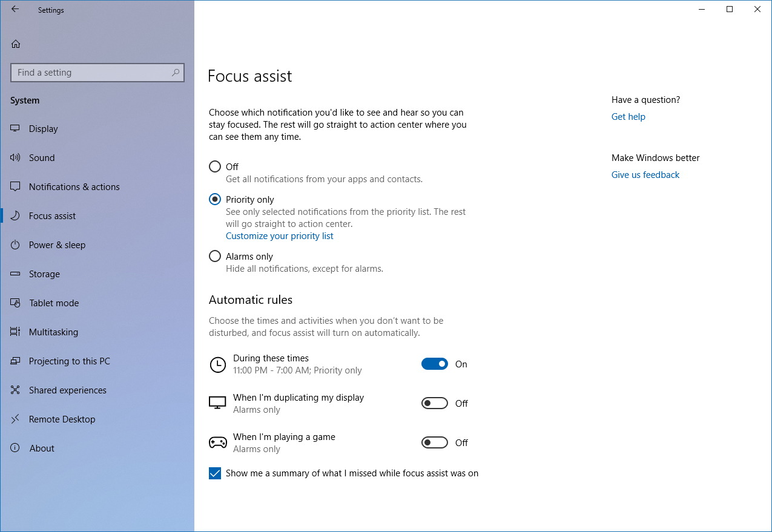This screenshot has height=532, width=772.
Task: Go to Sound settings
Action: (97, 158)
